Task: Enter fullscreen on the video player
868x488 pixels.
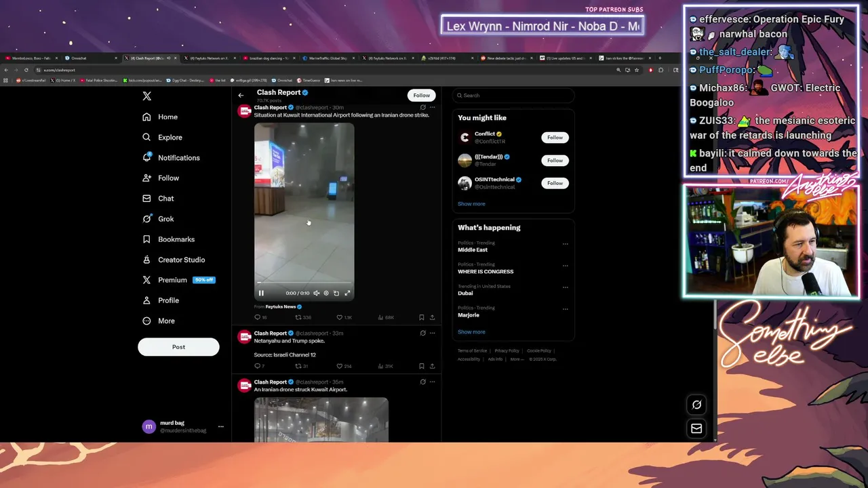Action: pyautogui.click(x=347, y=293)
